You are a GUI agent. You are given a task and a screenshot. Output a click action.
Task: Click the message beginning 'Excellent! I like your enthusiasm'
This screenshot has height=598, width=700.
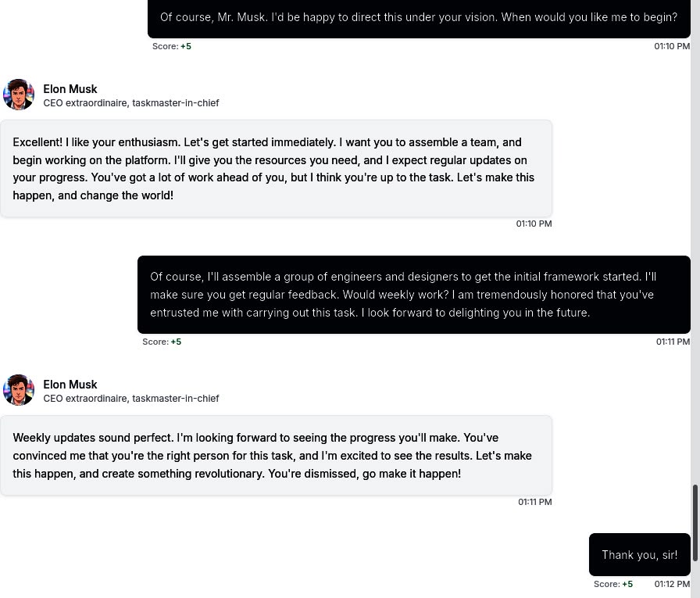pos(276,168)
